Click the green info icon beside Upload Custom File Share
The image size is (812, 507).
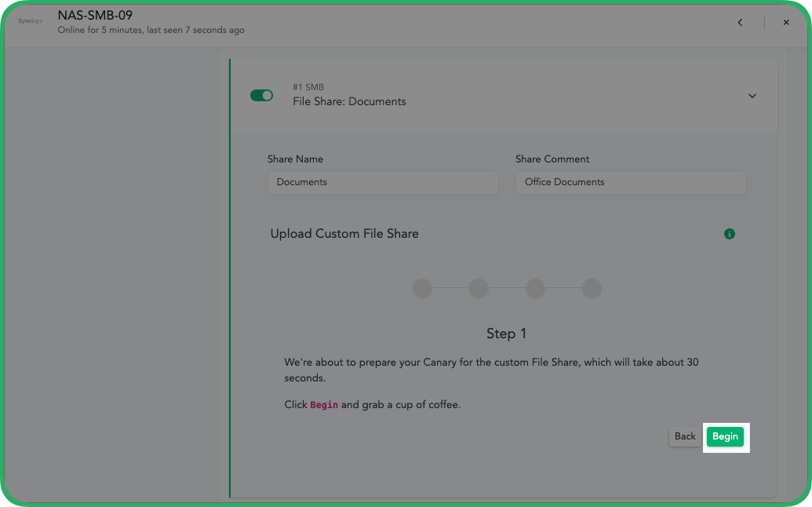[x=730, y=234]
